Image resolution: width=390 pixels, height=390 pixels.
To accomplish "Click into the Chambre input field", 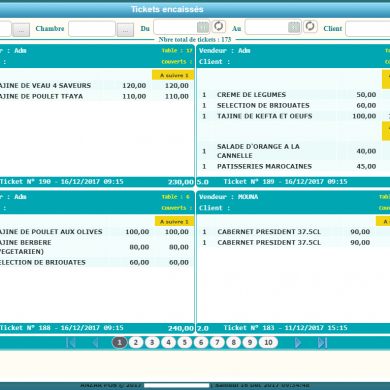I will click(92, 29).
